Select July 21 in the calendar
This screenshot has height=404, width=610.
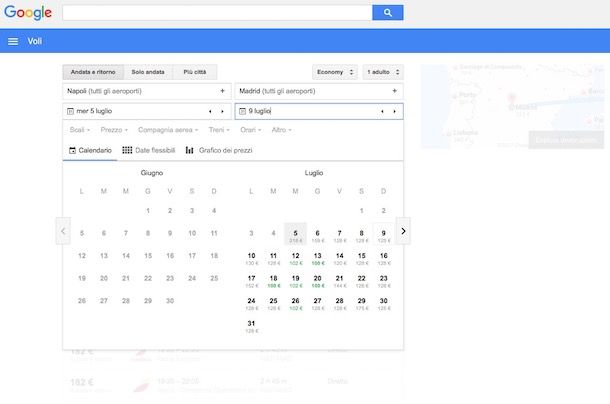point(340,279)
